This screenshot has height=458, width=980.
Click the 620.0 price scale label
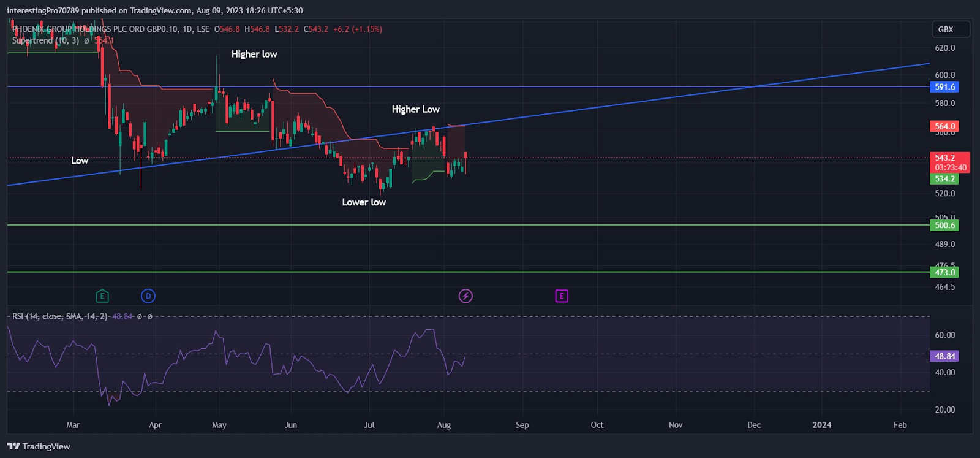tap(944, 48)
